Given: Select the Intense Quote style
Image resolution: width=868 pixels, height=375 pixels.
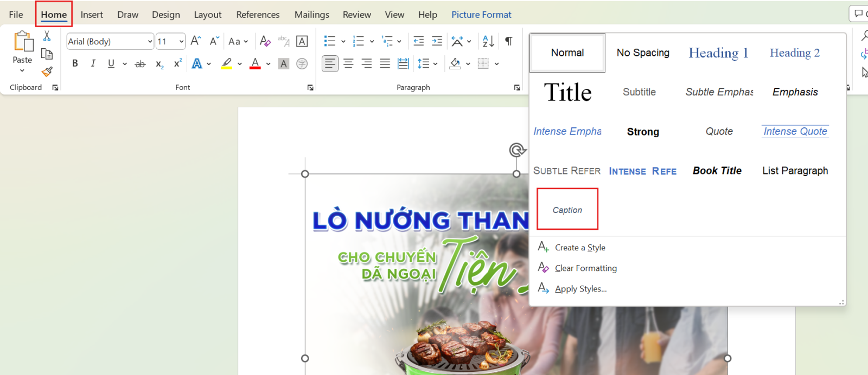Looking at the screenshot, I should (x=795, y=131).
